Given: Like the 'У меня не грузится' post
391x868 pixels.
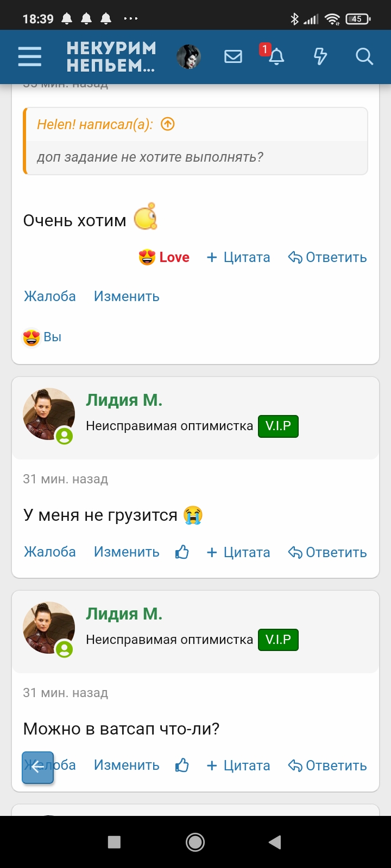Looking at the screenshot, I should [182, 552].
